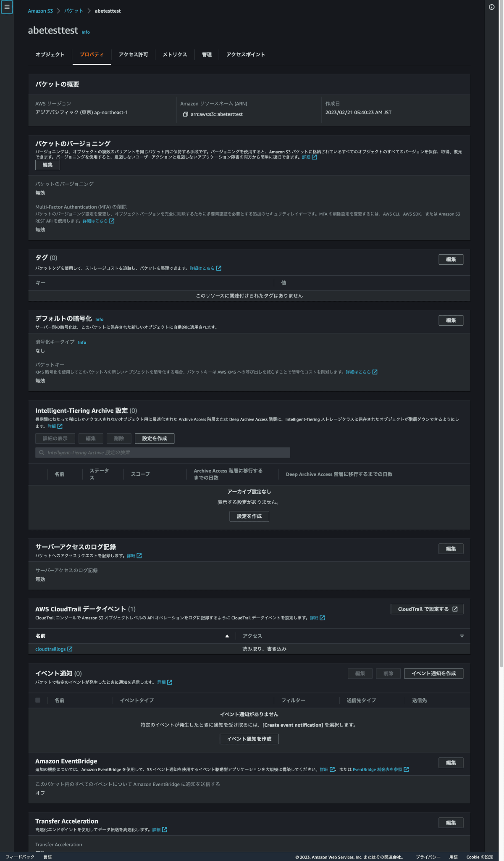Click 設定を作成 below アーカイブ設定なし
This screenshot has height=861, width=504.
(x=249, y=516)
